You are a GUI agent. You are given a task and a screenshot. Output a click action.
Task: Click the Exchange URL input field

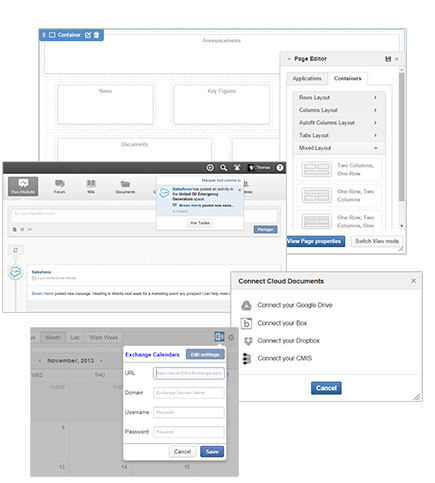point(189,373)
